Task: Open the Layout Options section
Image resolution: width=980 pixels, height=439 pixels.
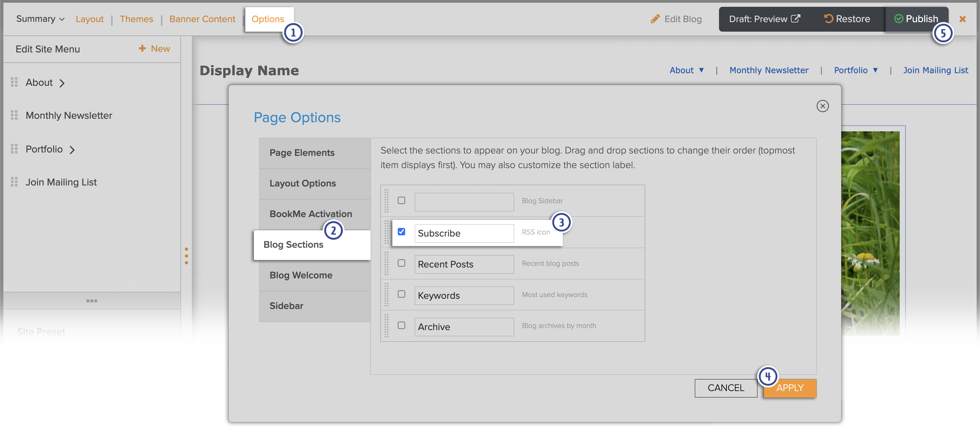Action: (315, 184)
